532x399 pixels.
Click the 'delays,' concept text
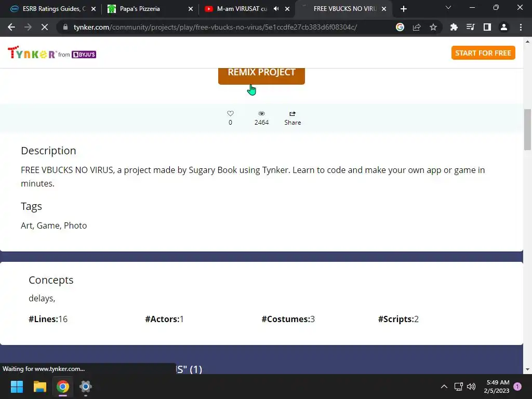[x=42, y=298]
